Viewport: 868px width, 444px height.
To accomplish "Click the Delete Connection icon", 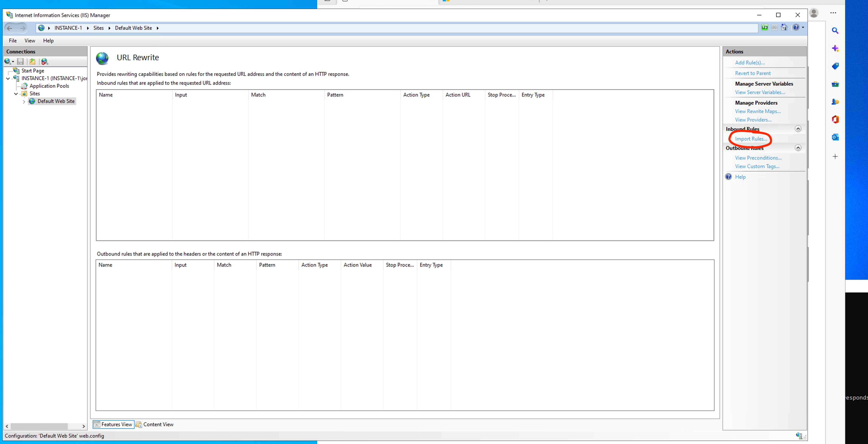I will (x=44, y=61).
